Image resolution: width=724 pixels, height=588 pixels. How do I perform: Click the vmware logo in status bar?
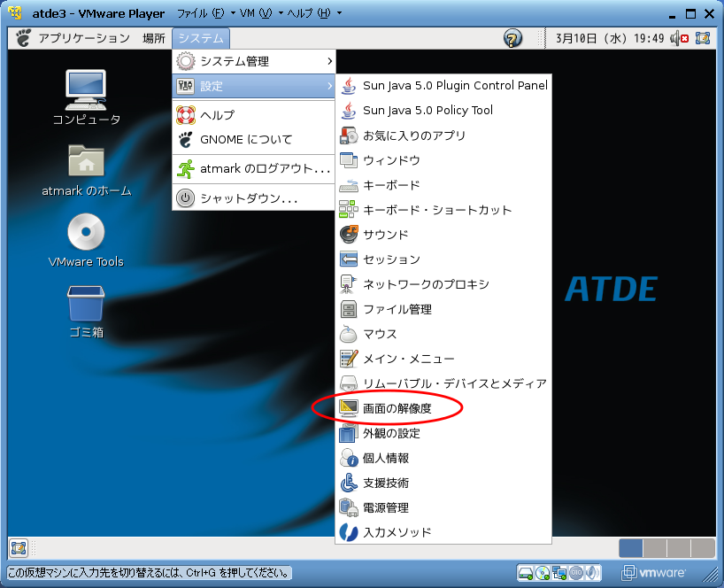654,573
